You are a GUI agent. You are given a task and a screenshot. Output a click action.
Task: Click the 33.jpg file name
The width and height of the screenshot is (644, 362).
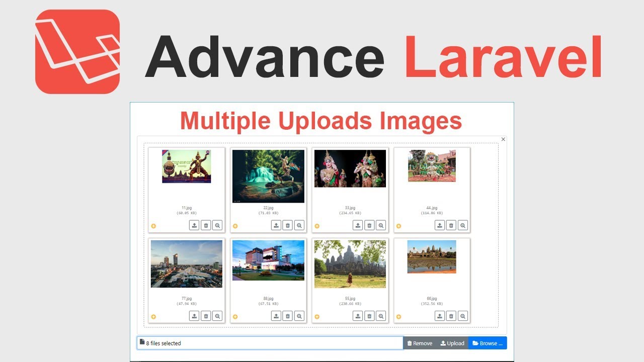point(350,208)
